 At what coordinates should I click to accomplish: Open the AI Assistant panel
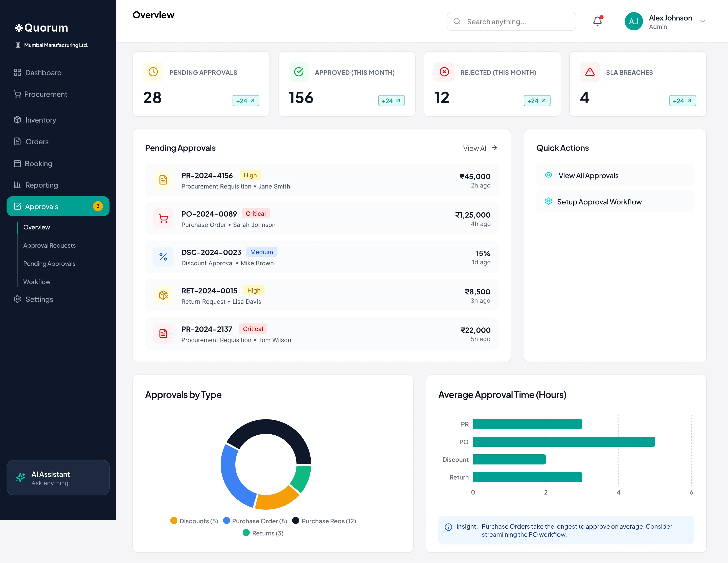(x=58, y=478)
